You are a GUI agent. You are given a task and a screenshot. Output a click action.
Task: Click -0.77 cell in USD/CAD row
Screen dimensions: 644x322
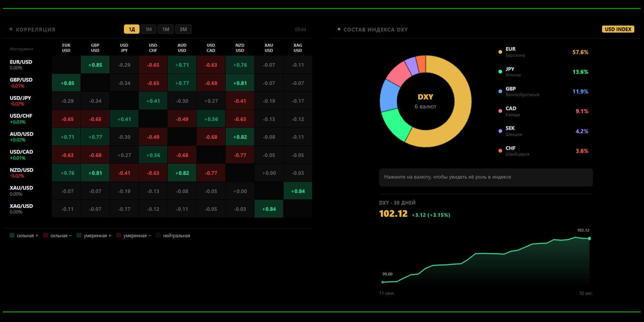(240, 155)
